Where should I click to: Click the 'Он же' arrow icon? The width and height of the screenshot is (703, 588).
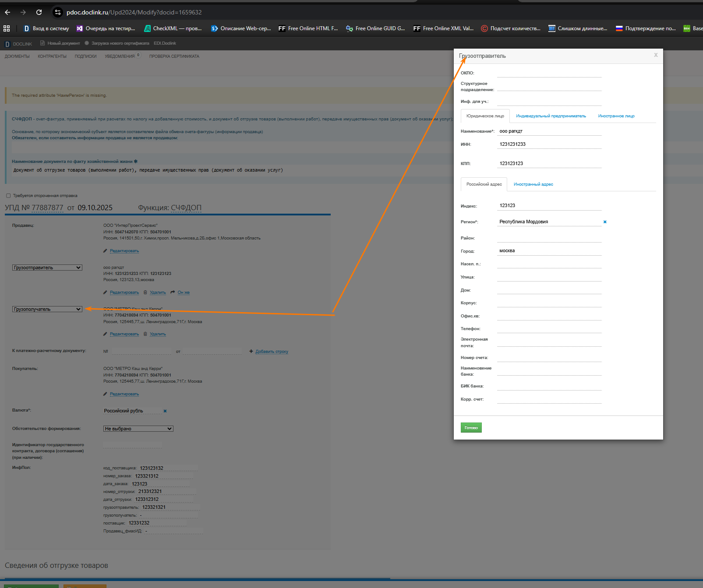(x=173, y=292)
